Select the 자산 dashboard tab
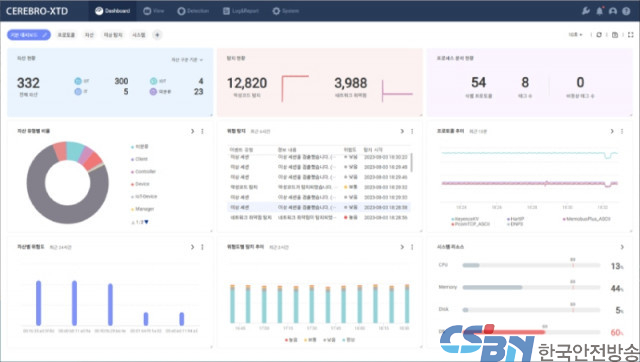This screenshot has height=362, width=640. (89, 35)
